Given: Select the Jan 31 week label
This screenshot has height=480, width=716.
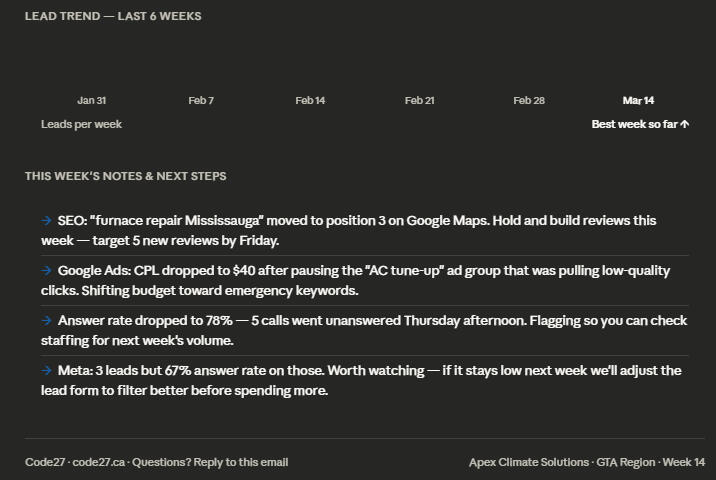Looking at the screenshot, I should click(92, 100).
